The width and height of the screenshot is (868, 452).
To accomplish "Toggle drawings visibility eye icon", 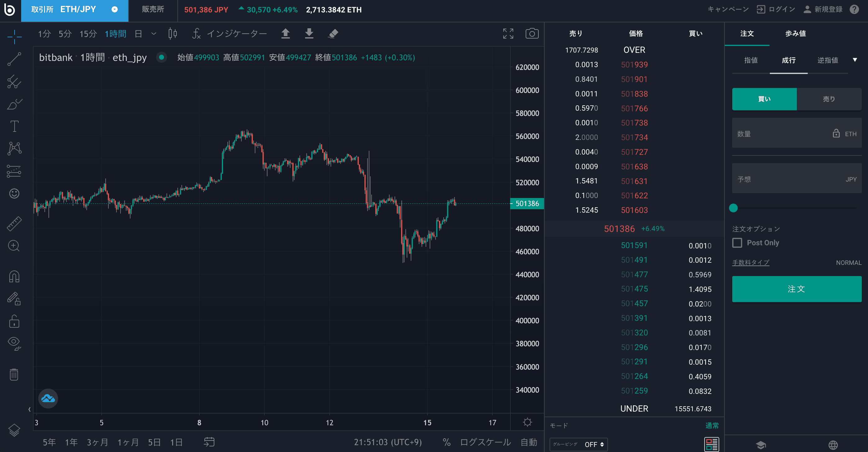I will point(14,344).
